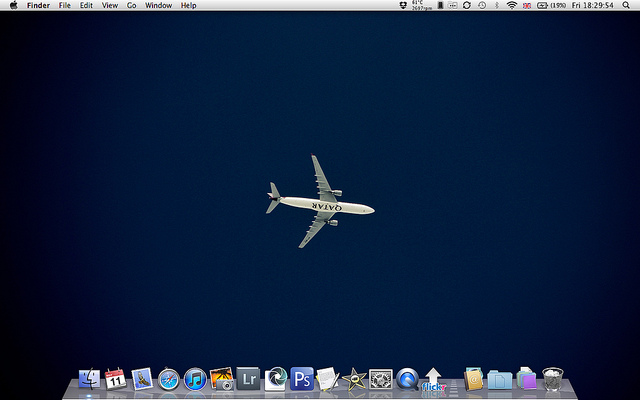Click battery status showing 19%
This screenshot has width=640, height=400.
pyautogui.click(x=551, y=5)
